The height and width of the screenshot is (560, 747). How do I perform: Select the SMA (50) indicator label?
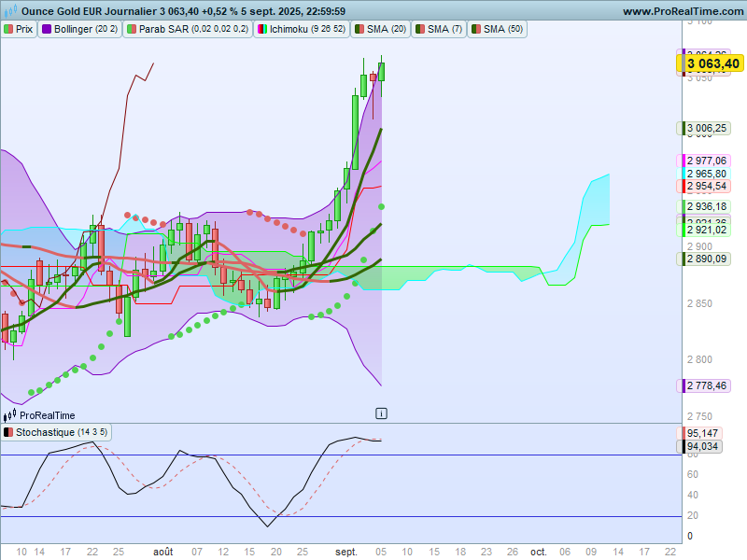[503, 29]
